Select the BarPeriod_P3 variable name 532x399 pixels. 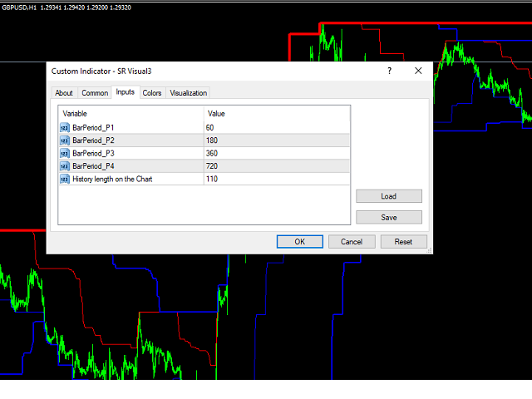pyautogui.click(x=93, y=153)
